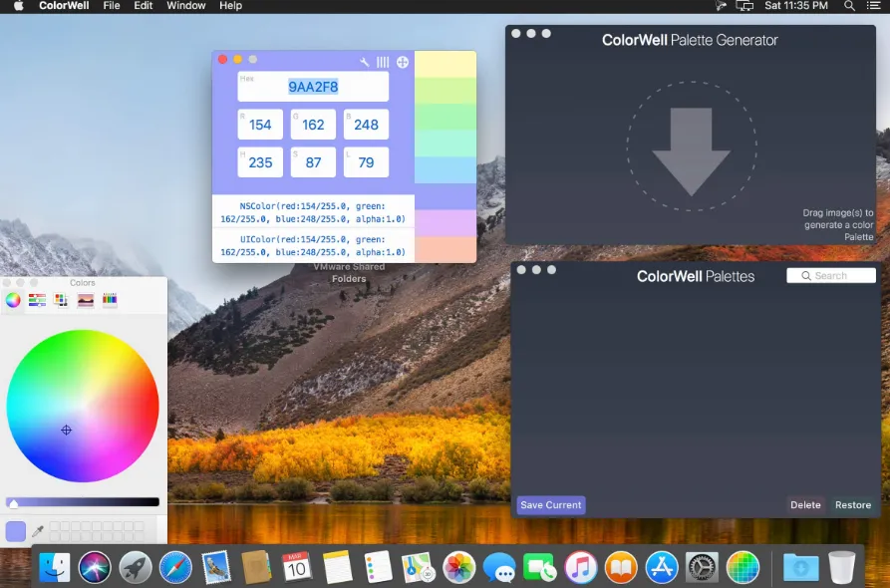Image resolution: width=890 pixels, height=588 pixels.
Task: Open the Window menu
Action: (x=186, y=6)
